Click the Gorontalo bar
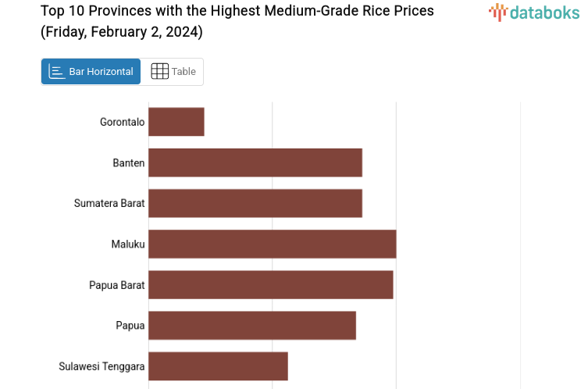 coord(176,122)
